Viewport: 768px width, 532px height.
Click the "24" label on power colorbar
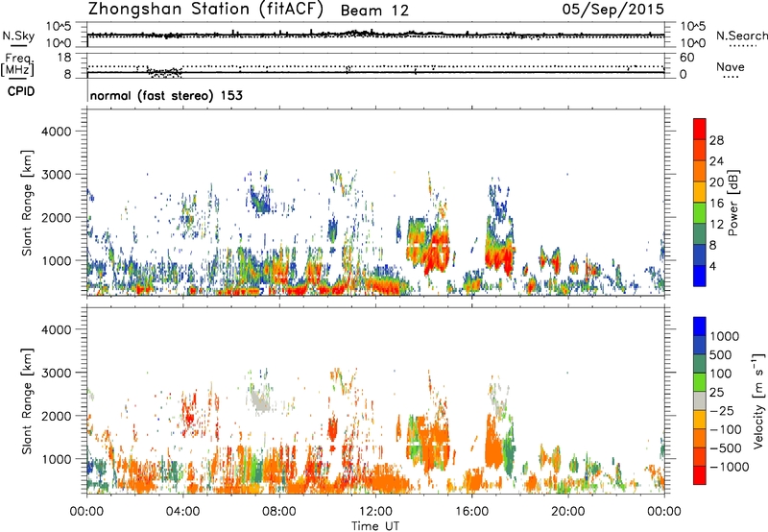click(x=716, y=161)
